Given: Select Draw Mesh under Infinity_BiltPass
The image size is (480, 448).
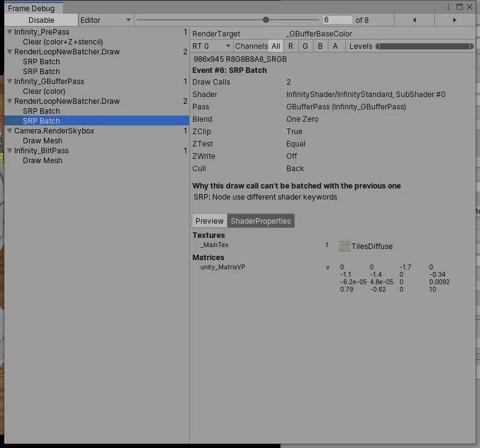Looking at the screenshot, I should point(96,161).
